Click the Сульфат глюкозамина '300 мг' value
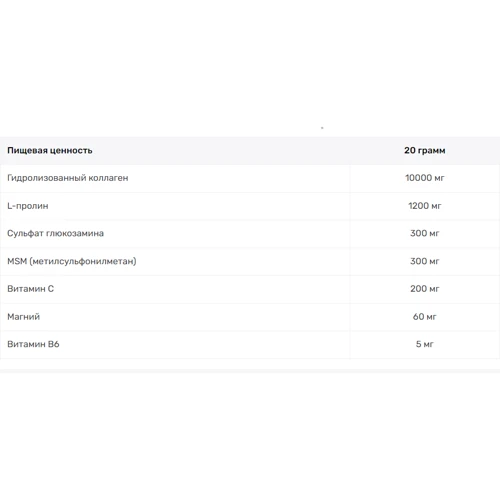500x500 pixels. (425, 233)
